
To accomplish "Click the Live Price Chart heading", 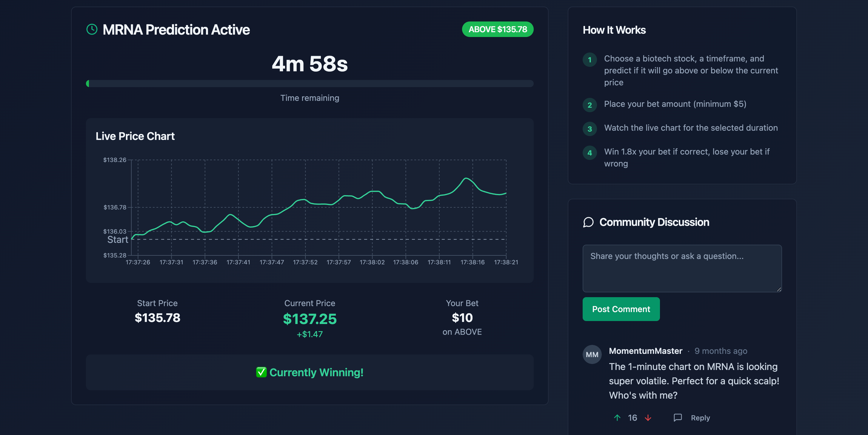I will pos(135,136).
